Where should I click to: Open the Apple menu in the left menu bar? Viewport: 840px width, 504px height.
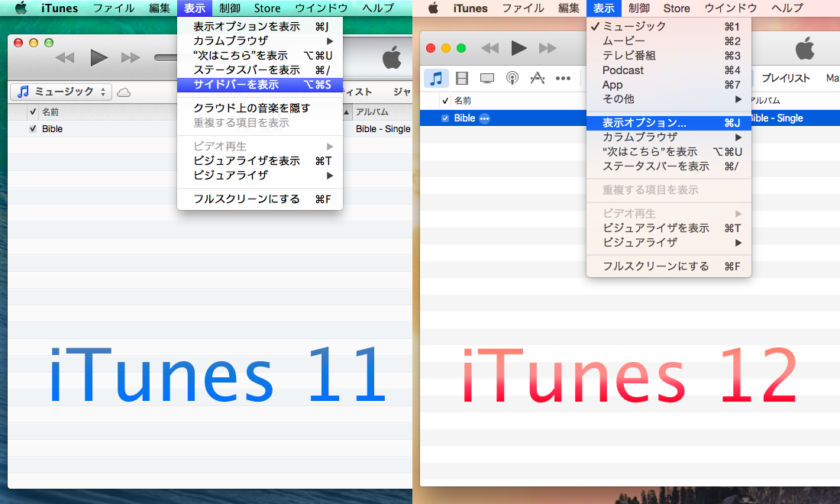tap(21, 8)
